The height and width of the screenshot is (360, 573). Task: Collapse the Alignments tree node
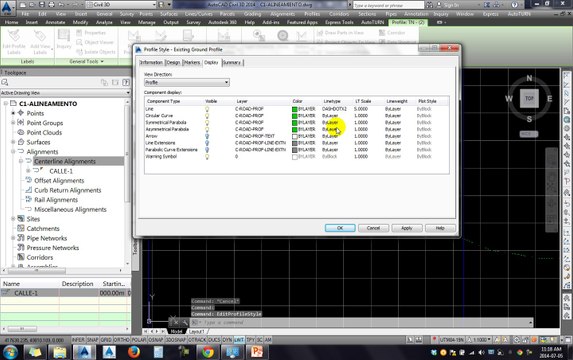click(x=13, y=152)
